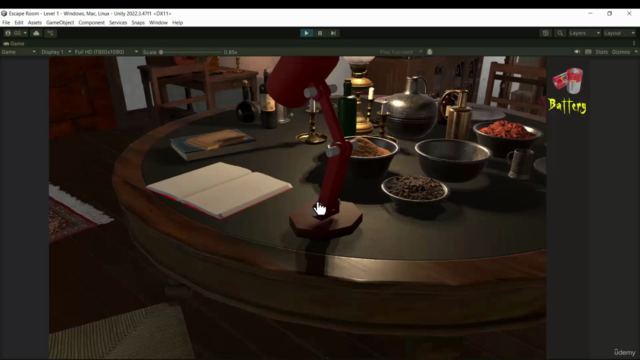Click the Play button in the Unity toolbar
The image size is (640, 360).
coord(306,33)
